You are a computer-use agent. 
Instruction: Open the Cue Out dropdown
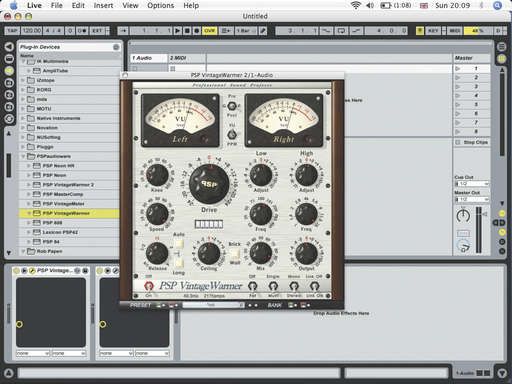[472, 184]
